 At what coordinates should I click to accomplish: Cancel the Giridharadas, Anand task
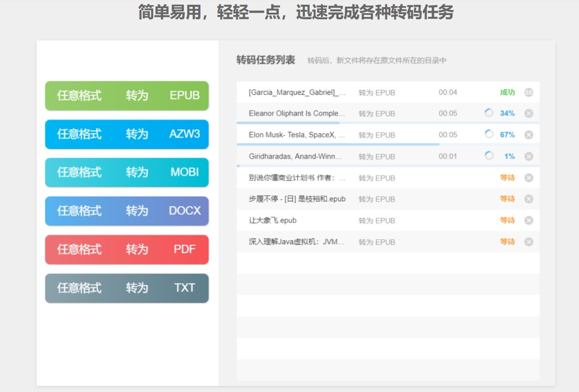click(529, 156)
